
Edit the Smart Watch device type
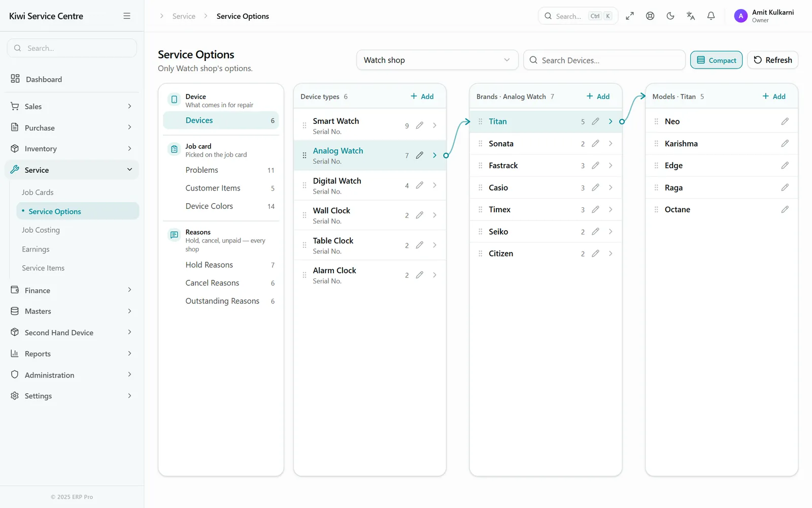(x=420, y=125)
